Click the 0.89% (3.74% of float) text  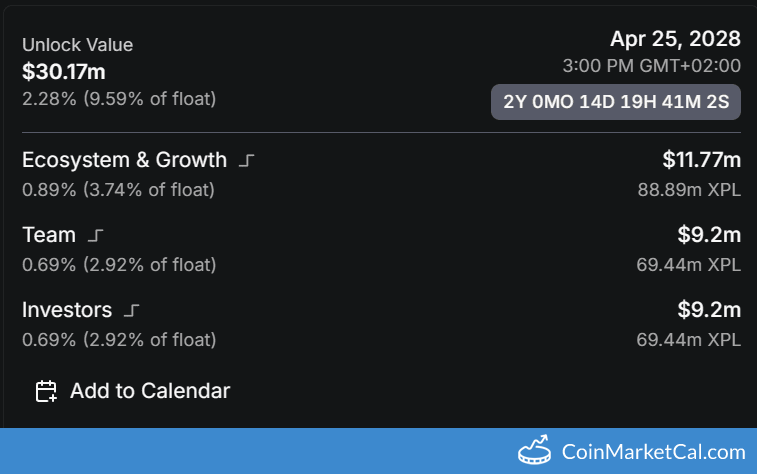coord(119,189)
